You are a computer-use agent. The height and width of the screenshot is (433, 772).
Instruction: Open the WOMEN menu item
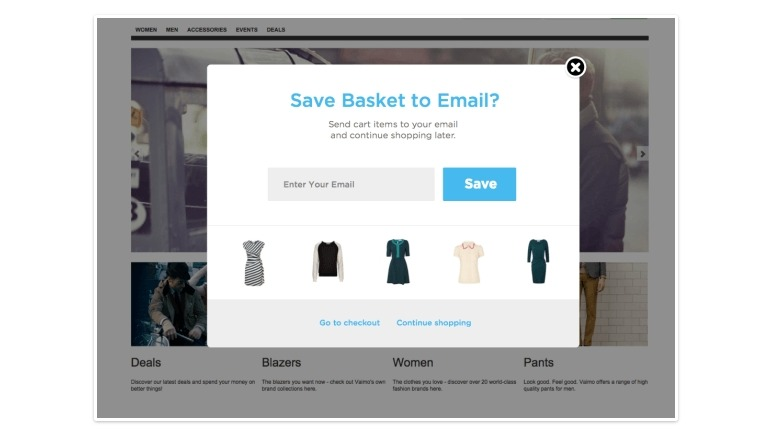[x=146, y=30]
